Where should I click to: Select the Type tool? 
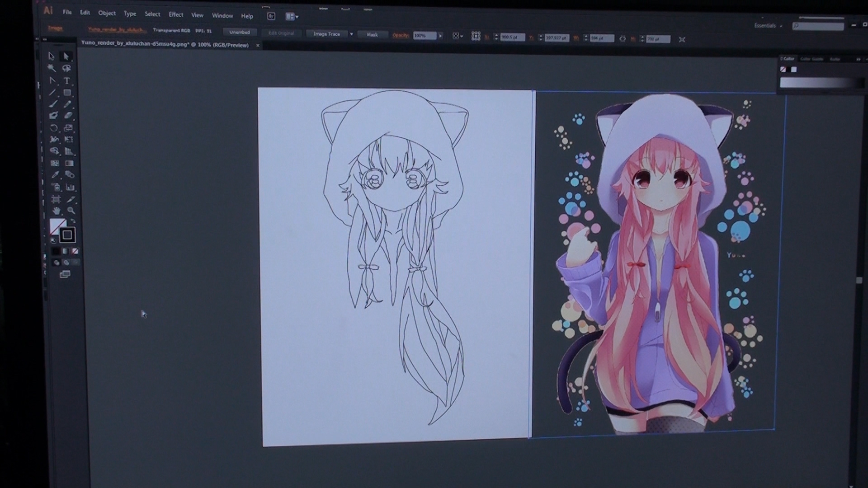(67, 81)
